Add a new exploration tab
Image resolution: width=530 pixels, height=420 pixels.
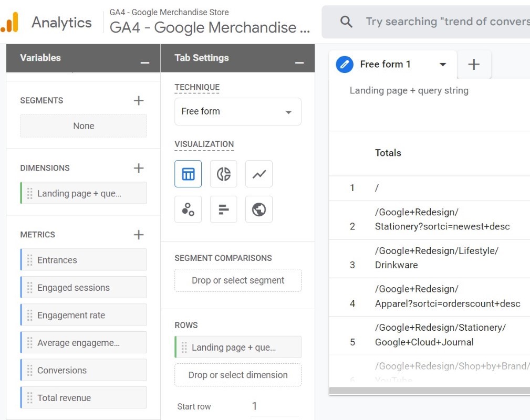(x=474, y=64)
